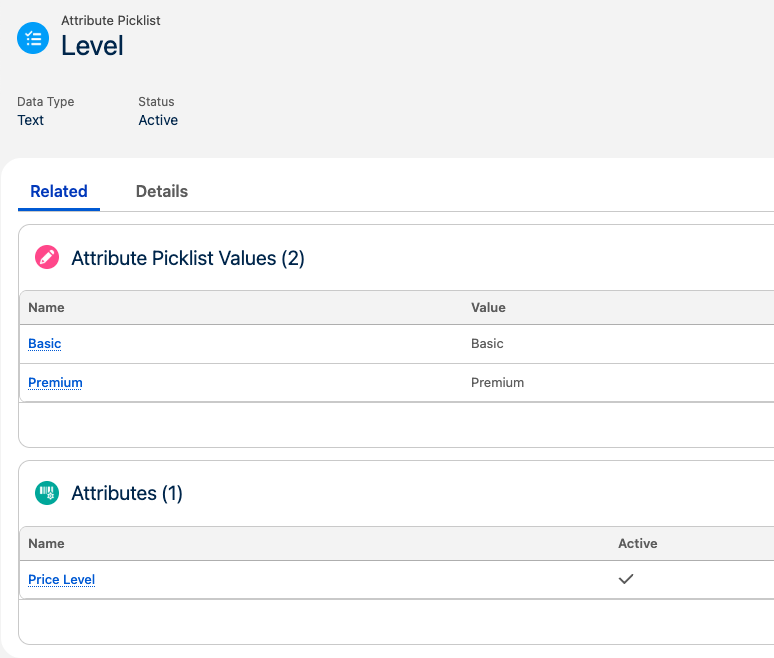Switch to the Related tab
Viewport: 774px width, 658px height.
pyautogui.click(x=59, y=191)
